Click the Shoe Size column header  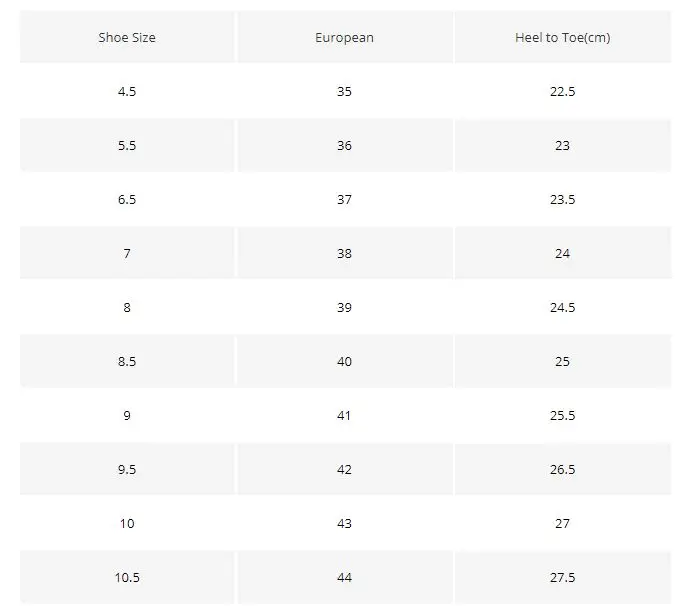[127, 37]
